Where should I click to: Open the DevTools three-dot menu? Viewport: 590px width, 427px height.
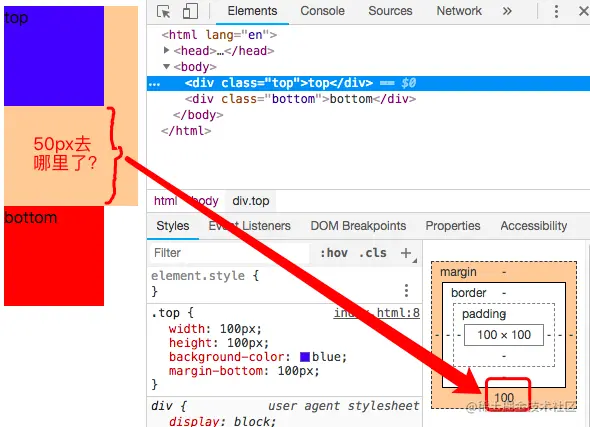556,11
